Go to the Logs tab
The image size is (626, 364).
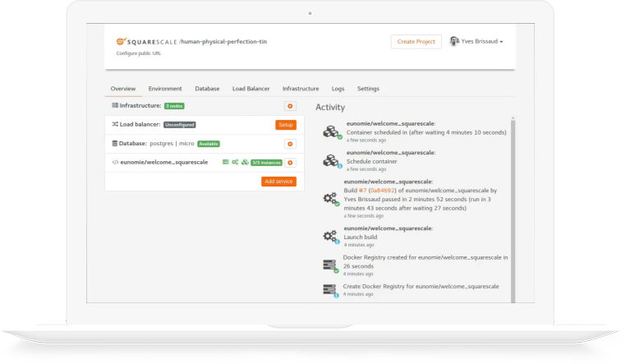click(x=338, y=89)
